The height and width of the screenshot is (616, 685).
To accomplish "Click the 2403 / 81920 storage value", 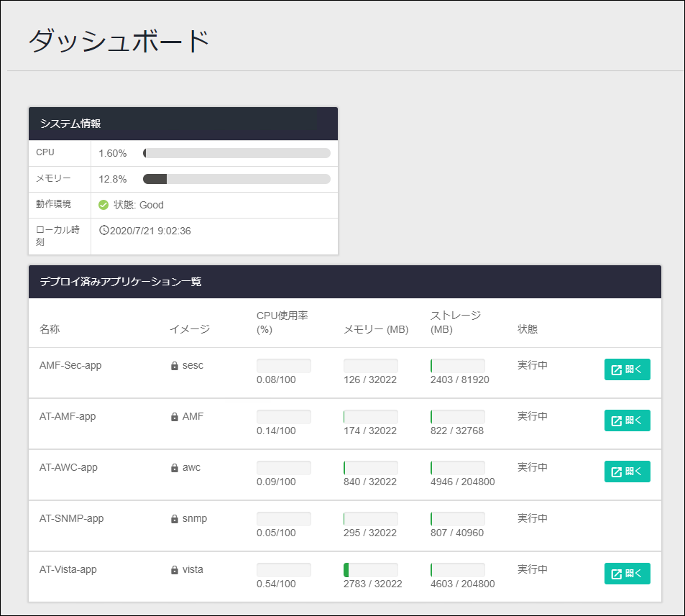I will click(x=459, y=380).
